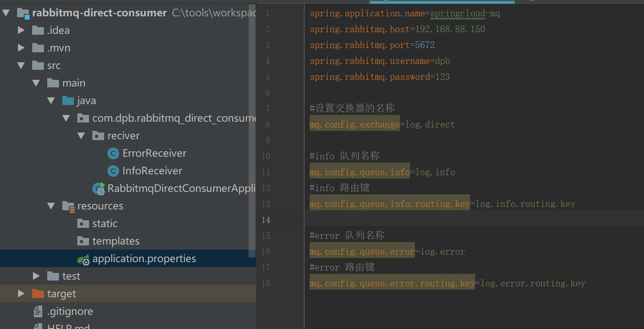Expand the target folder arrow
Screen dimensions: 644x329
(x=21, y=294)
